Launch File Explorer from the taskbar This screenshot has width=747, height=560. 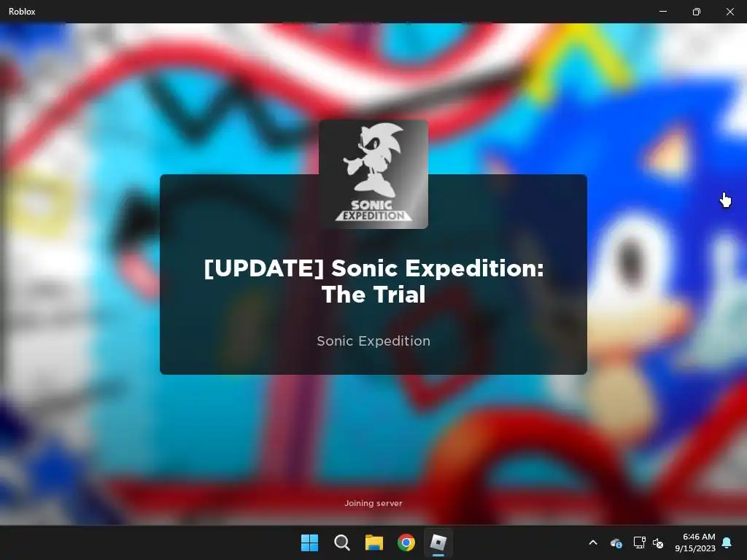[374, 542]
